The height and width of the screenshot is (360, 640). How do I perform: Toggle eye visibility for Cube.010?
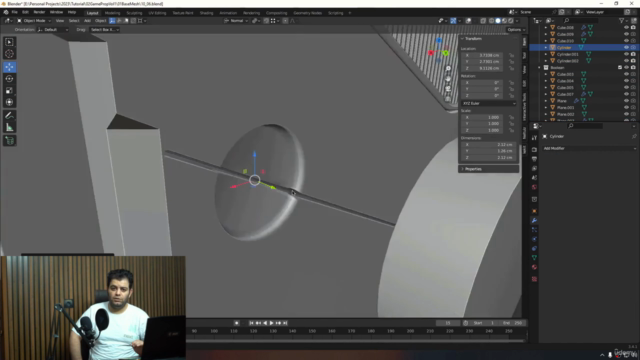tap(627, 41)
